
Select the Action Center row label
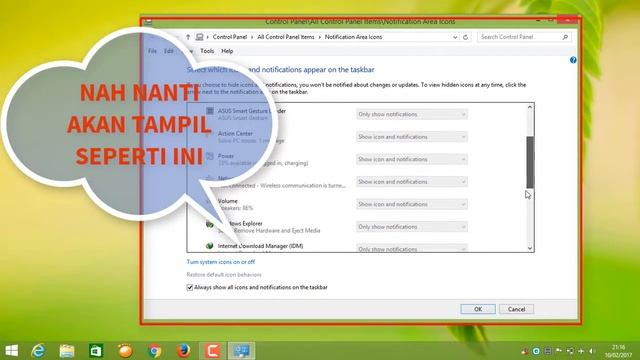pyautogui.click(x=235, y=133)
